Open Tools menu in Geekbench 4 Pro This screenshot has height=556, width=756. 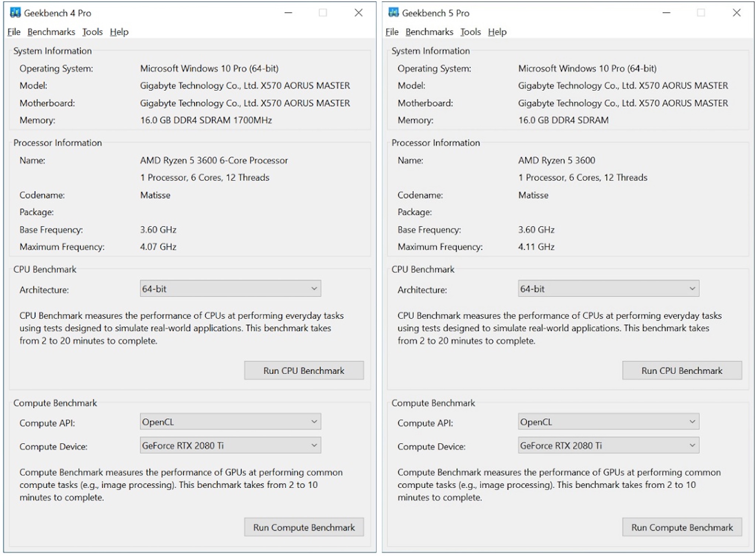point(92,32)
